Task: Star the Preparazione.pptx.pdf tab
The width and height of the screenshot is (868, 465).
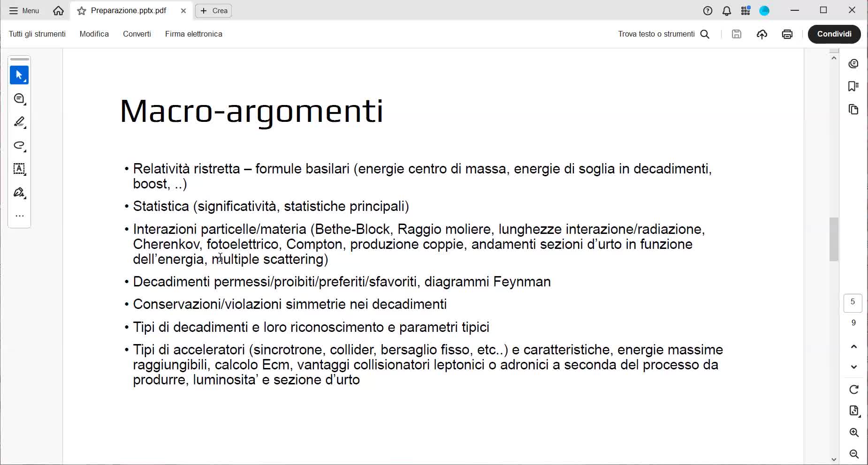Action: [82, 11]
